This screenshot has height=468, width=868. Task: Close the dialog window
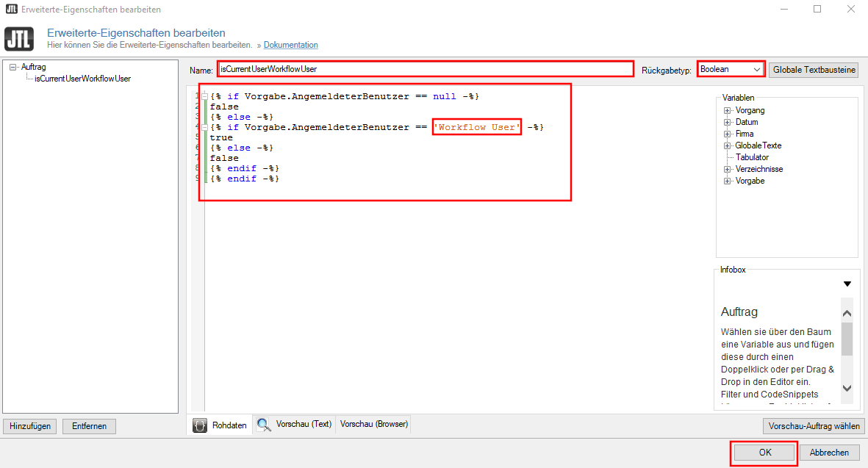pyautogui.click(x=851, y=10)
